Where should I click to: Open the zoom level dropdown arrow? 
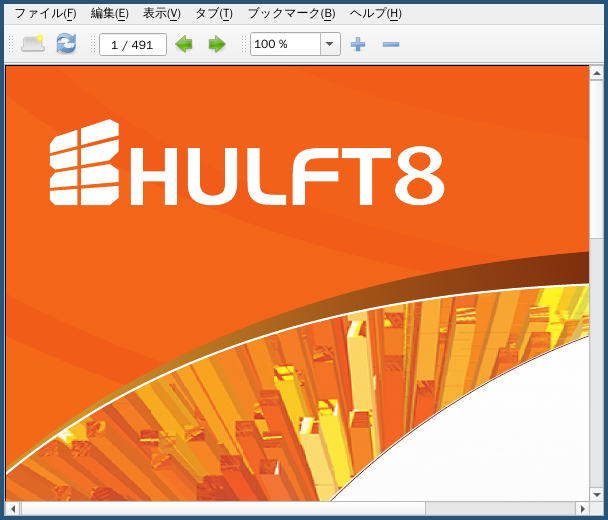click(330, 44)
